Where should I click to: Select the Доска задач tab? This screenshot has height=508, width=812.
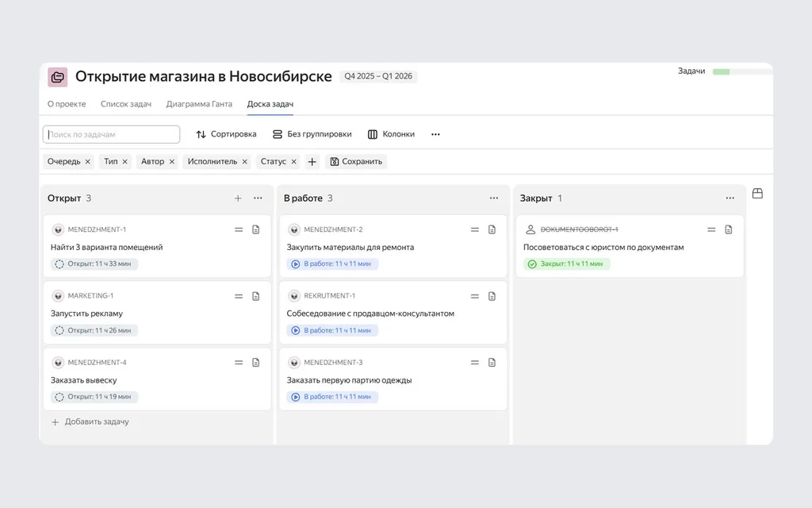(x=270, y=104)
